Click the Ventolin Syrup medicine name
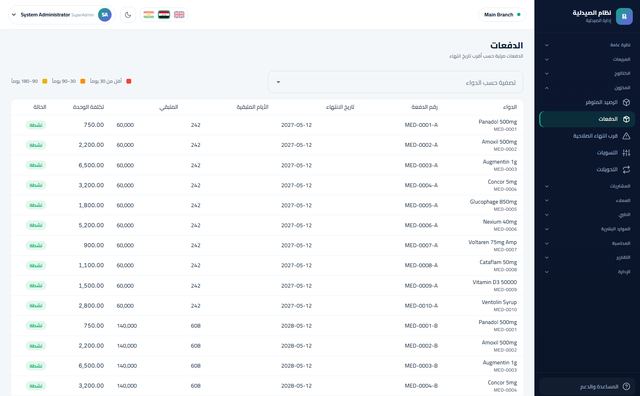Viewport: 640px width, 396px height. 499,302
